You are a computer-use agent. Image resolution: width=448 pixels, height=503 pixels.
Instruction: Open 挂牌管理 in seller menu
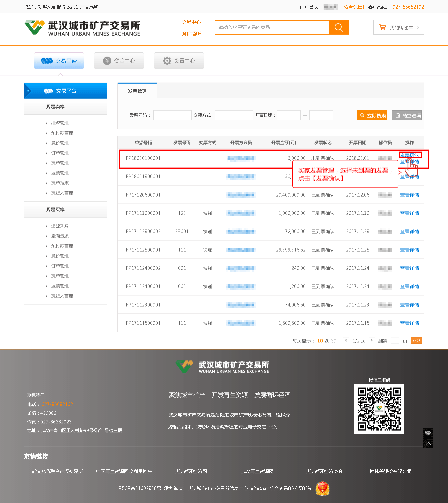(60, 123)
